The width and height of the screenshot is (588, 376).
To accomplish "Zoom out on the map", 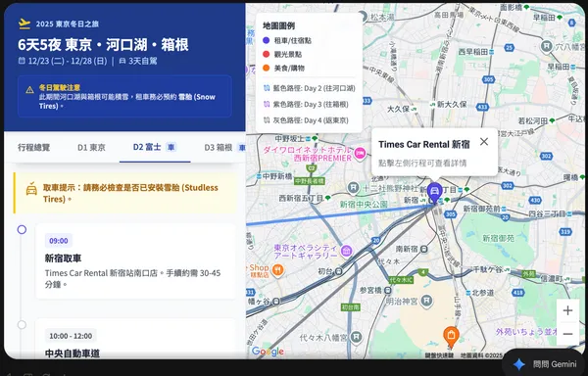I will pyautogui.click(x=567, y=334).
